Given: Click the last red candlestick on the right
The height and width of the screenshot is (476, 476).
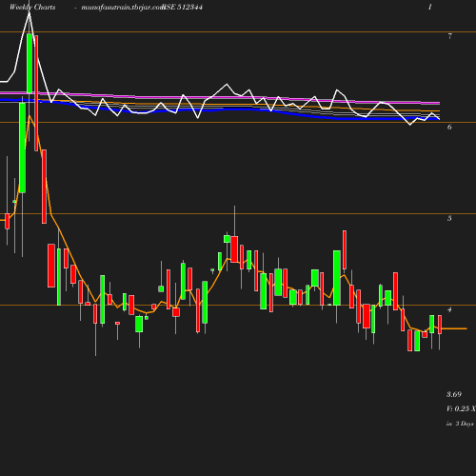Looking at the screenshot, I should pyautogui.click(x=440, y=325).
